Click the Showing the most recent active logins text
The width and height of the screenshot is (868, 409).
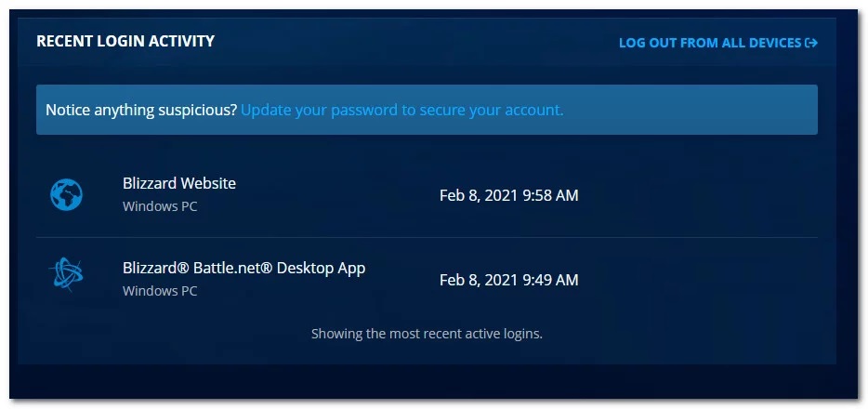click(x=427, y=334)
